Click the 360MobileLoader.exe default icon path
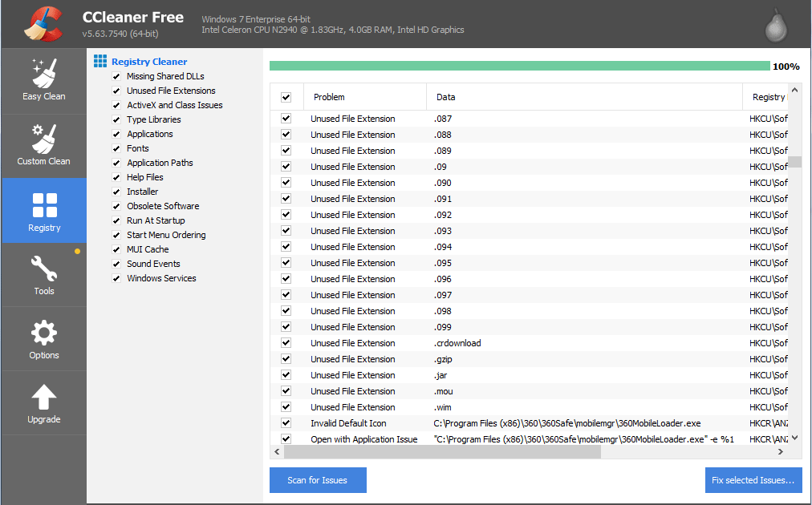The height and width of the screenshot is (505, 812). pos(567,423)
